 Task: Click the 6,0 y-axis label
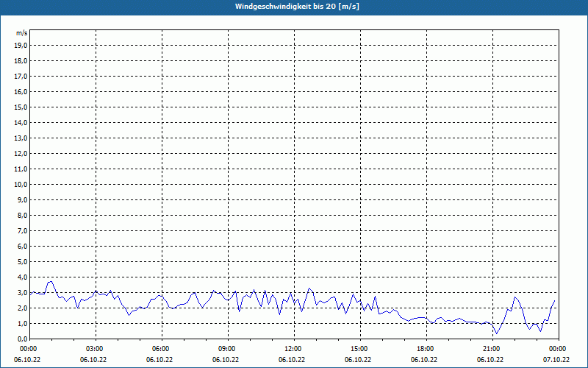[x=24, y=247]
